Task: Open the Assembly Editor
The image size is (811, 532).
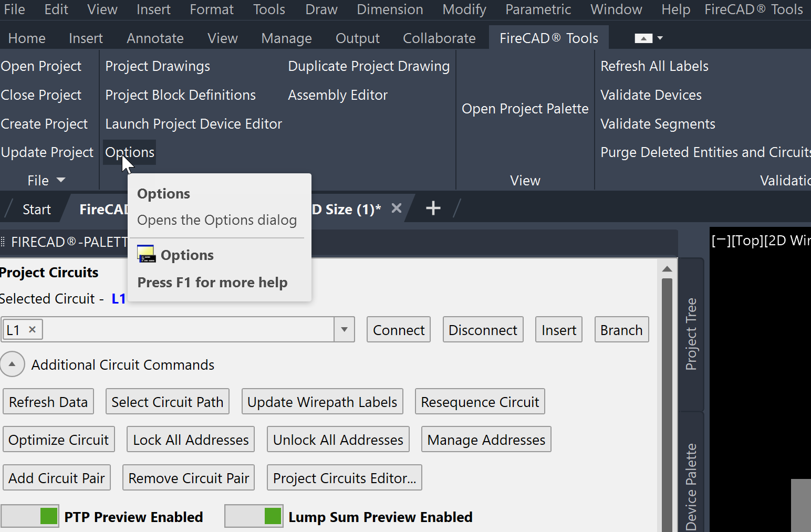Action: (x=338, y=95)
